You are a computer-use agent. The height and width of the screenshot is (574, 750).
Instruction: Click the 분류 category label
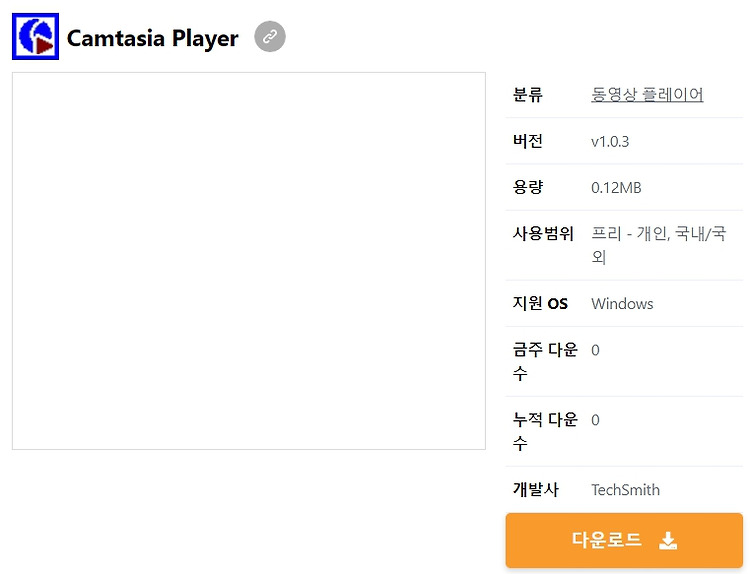click(x=528, y=94)
